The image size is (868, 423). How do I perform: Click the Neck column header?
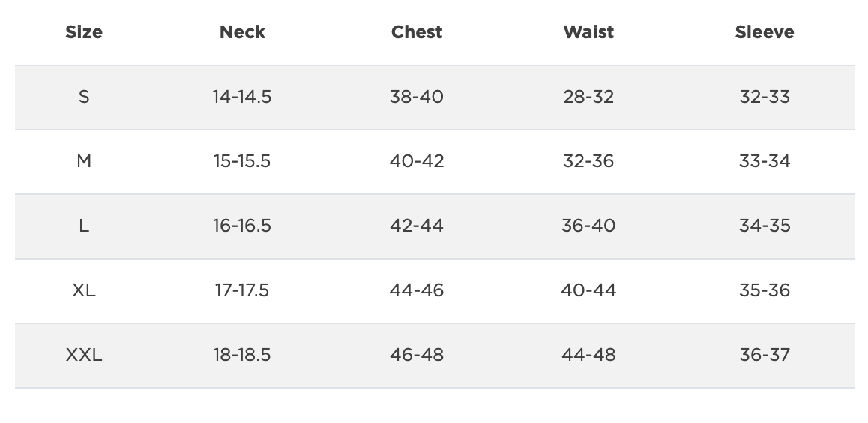pos(242,32)
